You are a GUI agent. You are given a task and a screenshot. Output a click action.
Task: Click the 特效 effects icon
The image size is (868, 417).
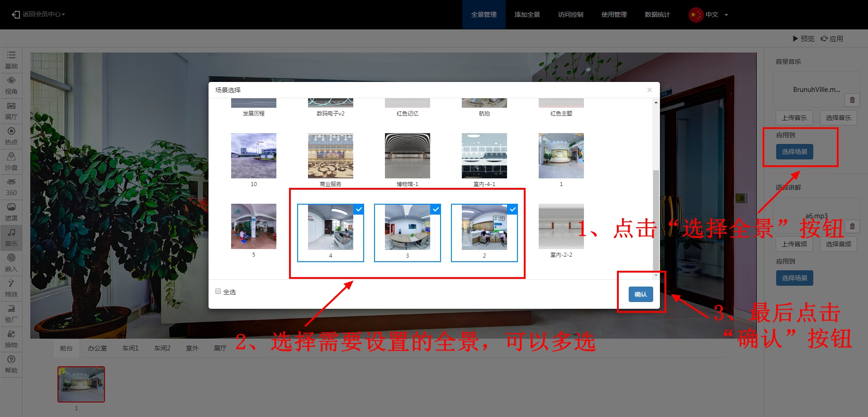pyautogui.click(x=11, y=288)
